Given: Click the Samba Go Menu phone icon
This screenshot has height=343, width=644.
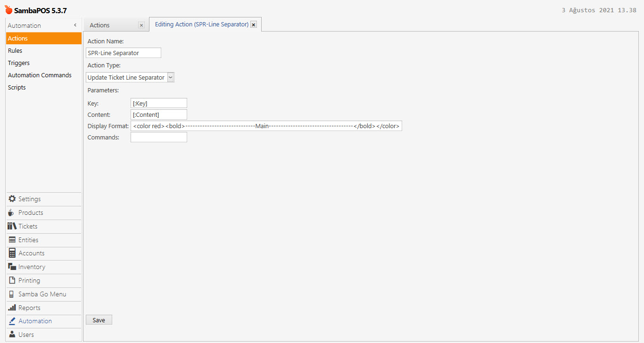Looking at the screenshot, I should 12,294.
